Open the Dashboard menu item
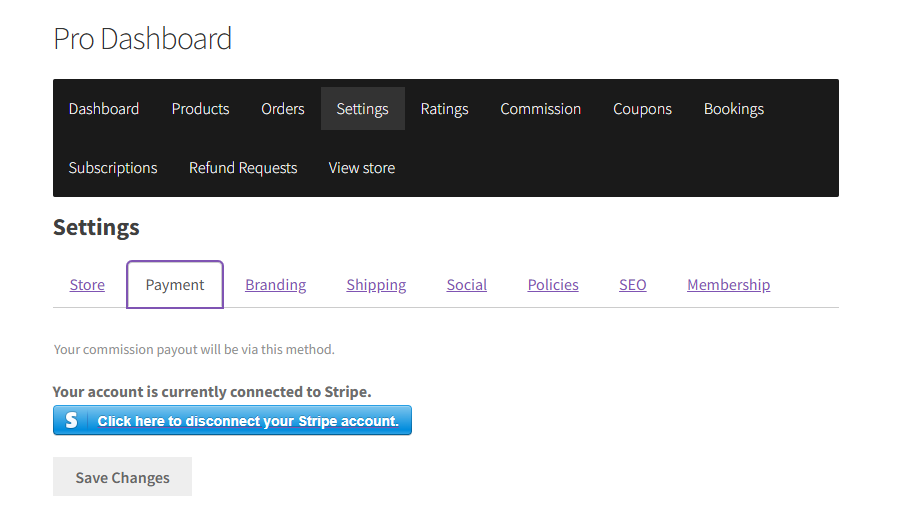The height and width of the screenshot is (522, 898). [x=104, y=109]
